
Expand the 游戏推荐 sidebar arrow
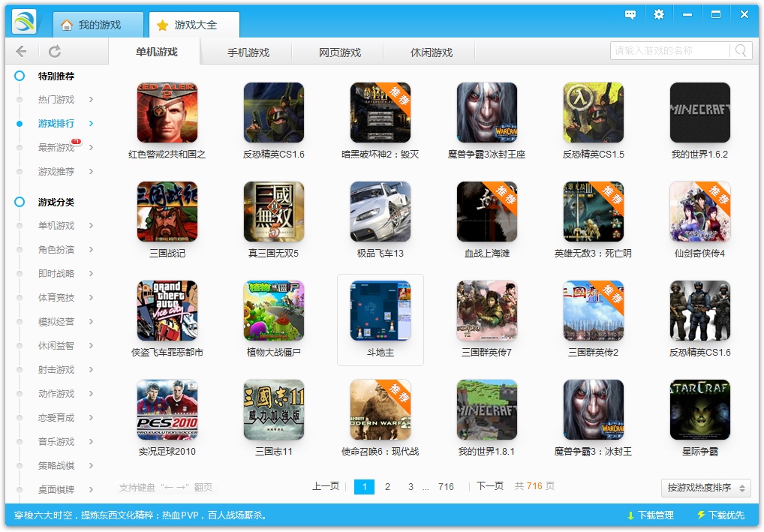[91, 172]
